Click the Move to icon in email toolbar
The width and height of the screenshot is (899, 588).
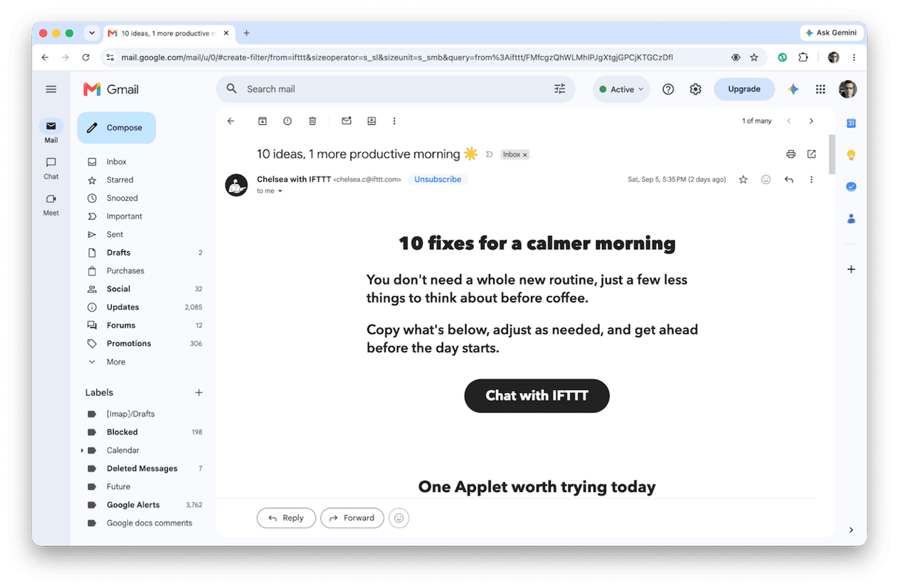372,121
